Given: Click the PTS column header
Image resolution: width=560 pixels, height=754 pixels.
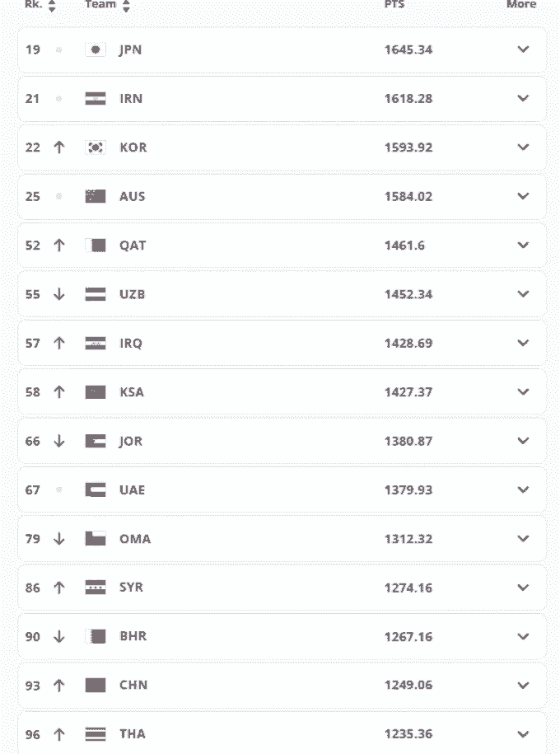Looking at the screenshot, I should pos(394,5).
